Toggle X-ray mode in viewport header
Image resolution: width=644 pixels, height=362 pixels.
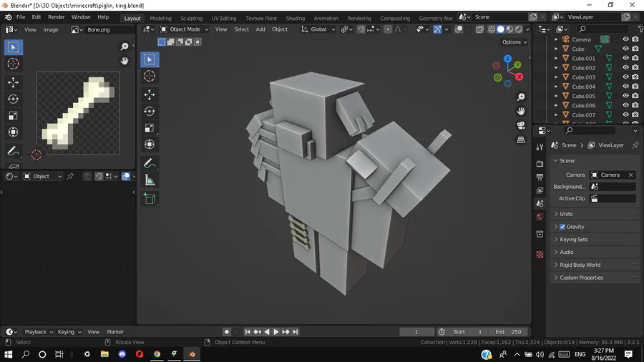479,29
